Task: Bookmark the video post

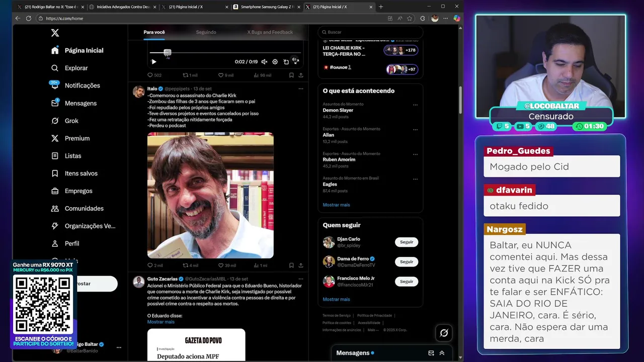Action: coord(291,75)
